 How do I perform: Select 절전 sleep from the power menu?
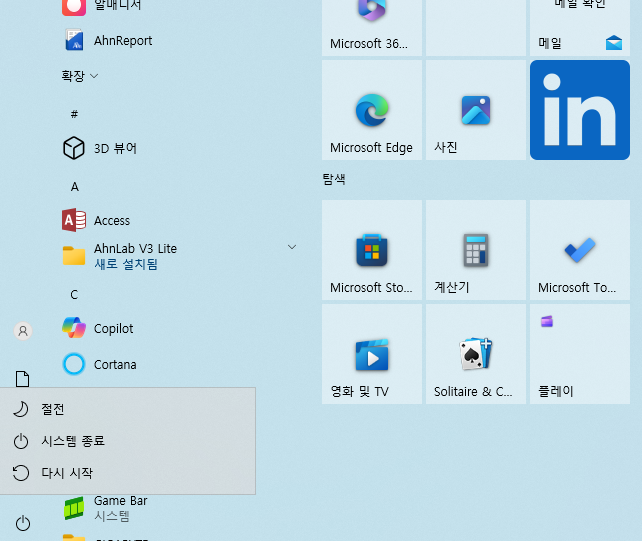(128, 409)
